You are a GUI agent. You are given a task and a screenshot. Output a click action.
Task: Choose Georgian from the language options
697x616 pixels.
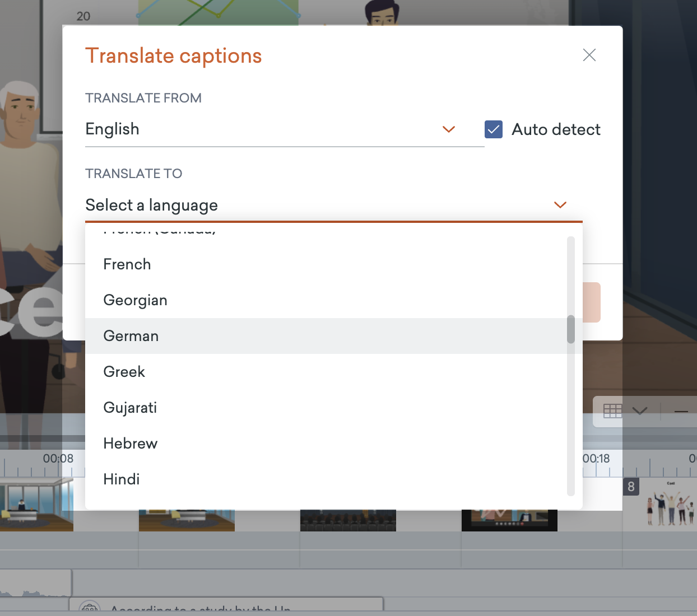tap(135, 300)
